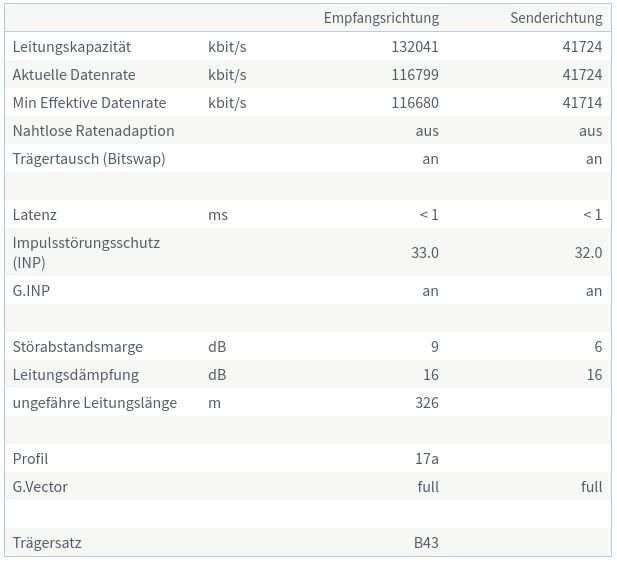Click the Leitungsdämpfung row label

pos(76,374)
